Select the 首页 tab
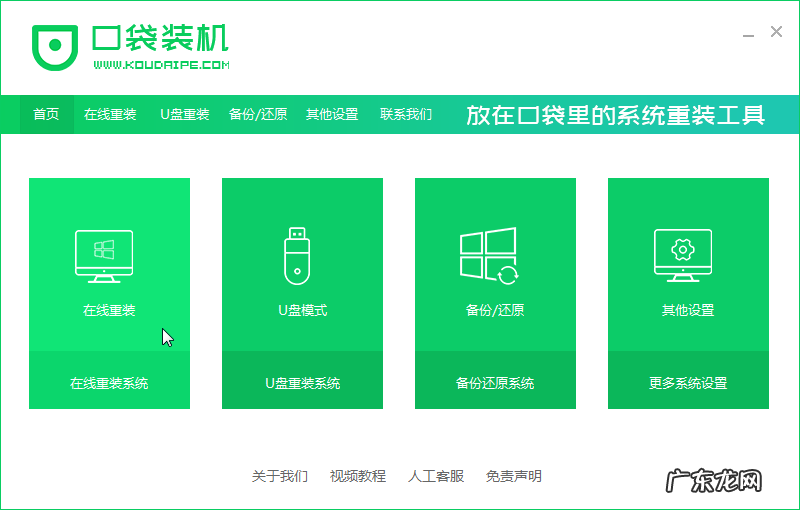Image resolution: width=800 pixels, height=510 pixels. pyautogui.click(x=46, y=114)
